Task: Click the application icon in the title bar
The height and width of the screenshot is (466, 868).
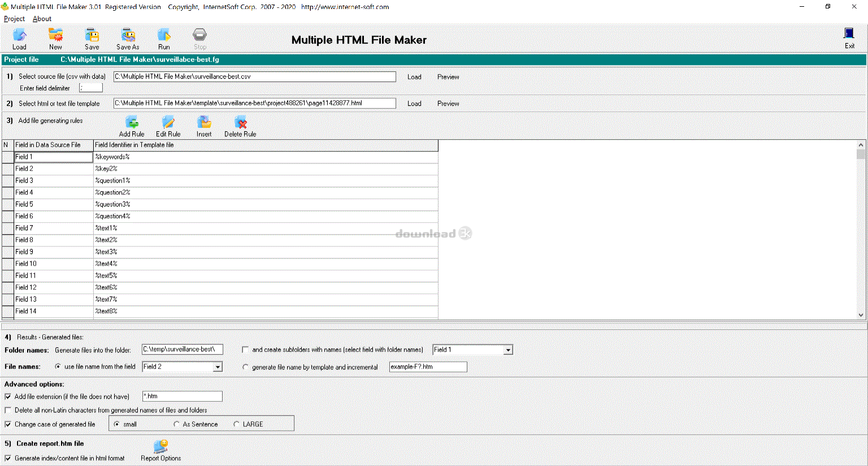Action: click(x=5, y=7)
